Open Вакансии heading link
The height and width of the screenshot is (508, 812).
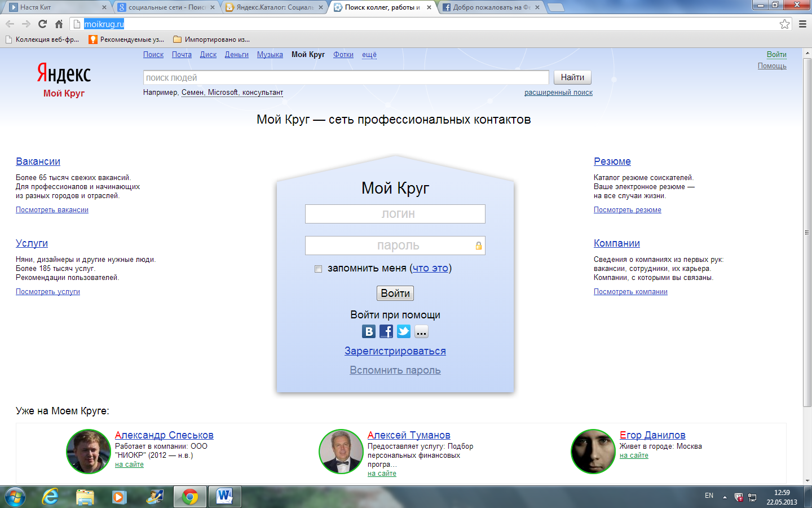point(38,161)
